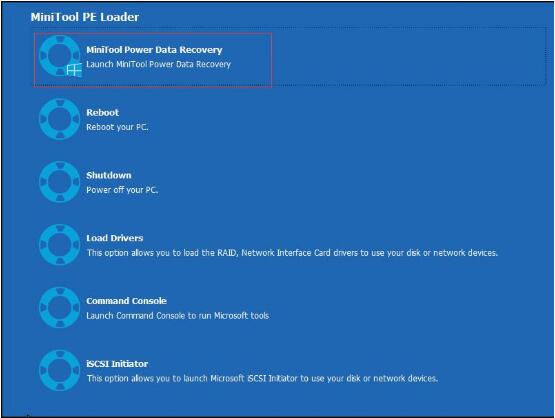Click 'Launch Command Console to run Microsoft tools' text
555x418 pixels.
coord(178,315)
